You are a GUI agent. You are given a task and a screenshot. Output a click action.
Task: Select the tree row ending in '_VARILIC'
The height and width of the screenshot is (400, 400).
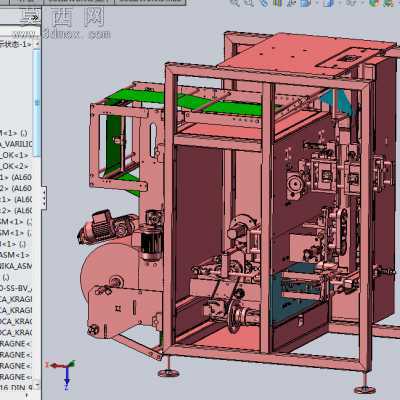pos(16,144)
